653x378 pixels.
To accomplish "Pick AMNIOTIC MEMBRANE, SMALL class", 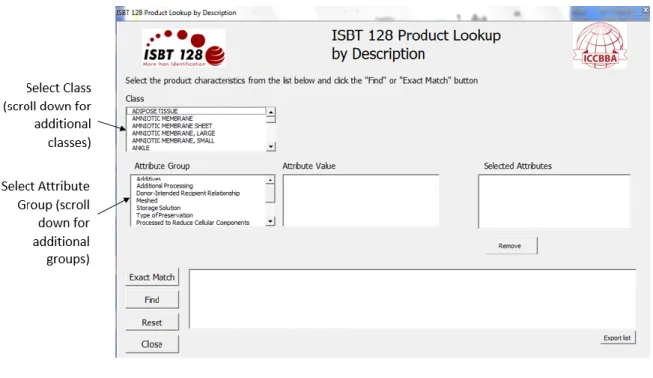I will point(196,141).
